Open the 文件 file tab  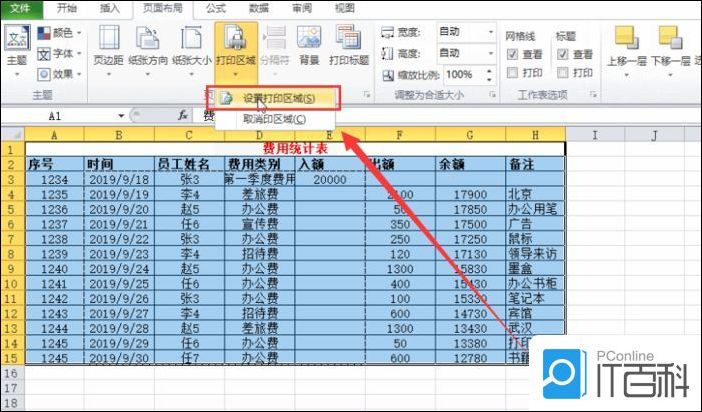[21, 9]
